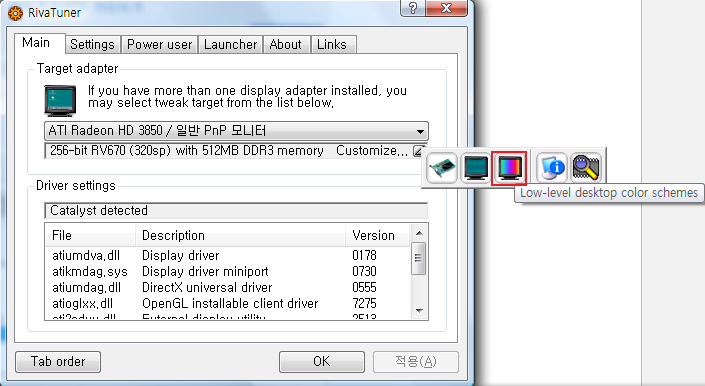
Task: Click version value 7275
Action: tap(364, 303)
